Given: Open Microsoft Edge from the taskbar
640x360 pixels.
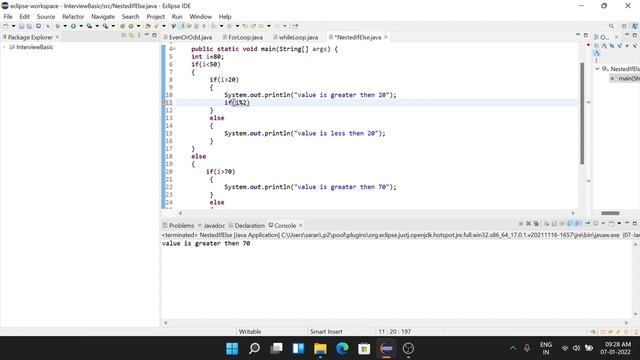Looking at the screenshot, I should (342, 349).
